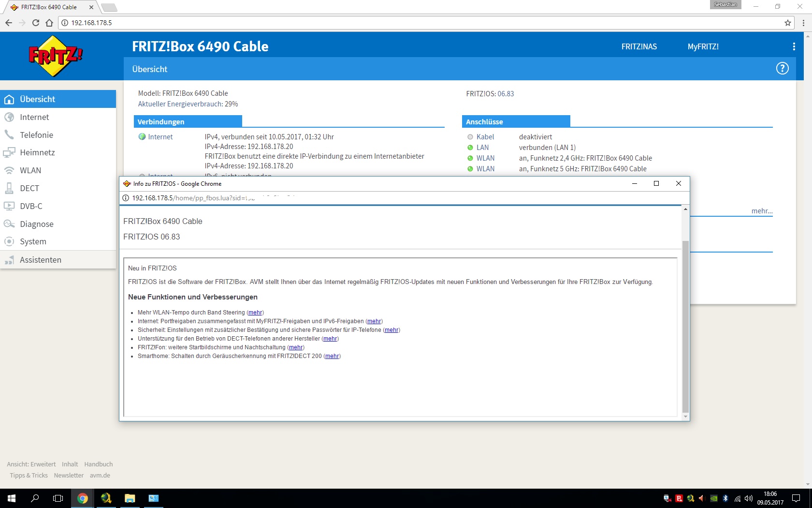The image size is (812, 508).
Task: Click the mehr... link on overview page
Action: click(x=762, y=211)
